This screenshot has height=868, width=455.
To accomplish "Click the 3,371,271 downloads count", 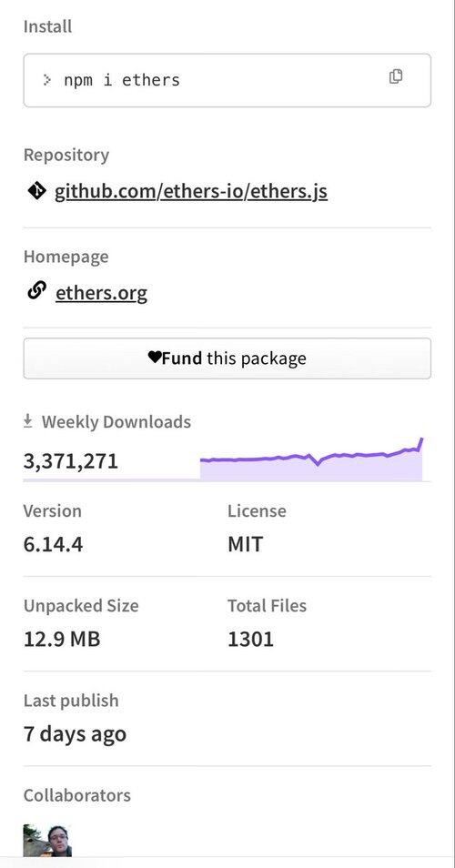I will coord(71,460).
